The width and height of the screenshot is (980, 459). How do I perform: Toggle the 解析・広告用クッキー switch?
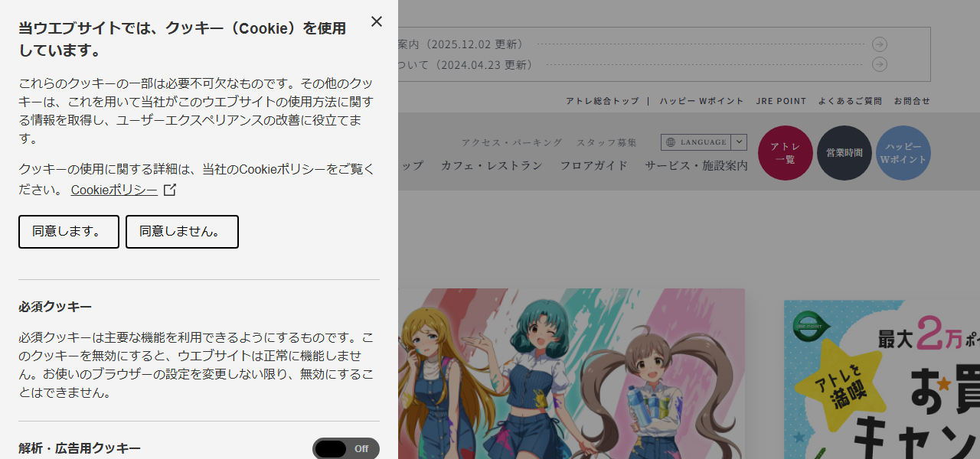click(346, 448)
